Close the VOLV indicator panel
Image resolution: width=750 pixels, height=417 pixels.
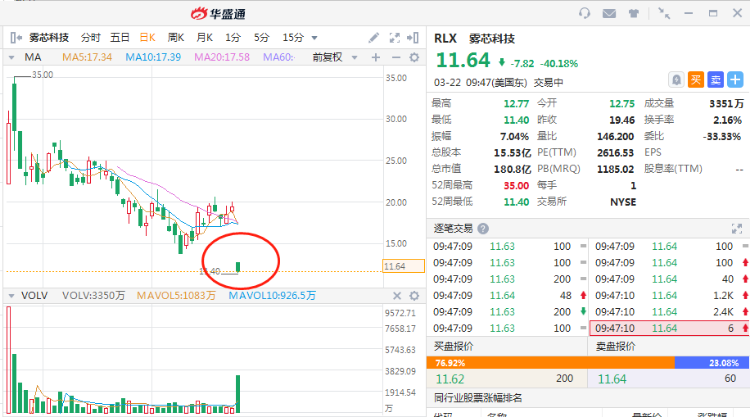click(397, 296)
